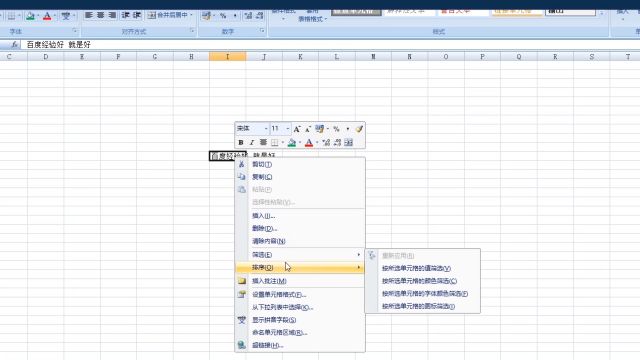
Task: Click fx insert function button
Action: (x=14, y=44)
